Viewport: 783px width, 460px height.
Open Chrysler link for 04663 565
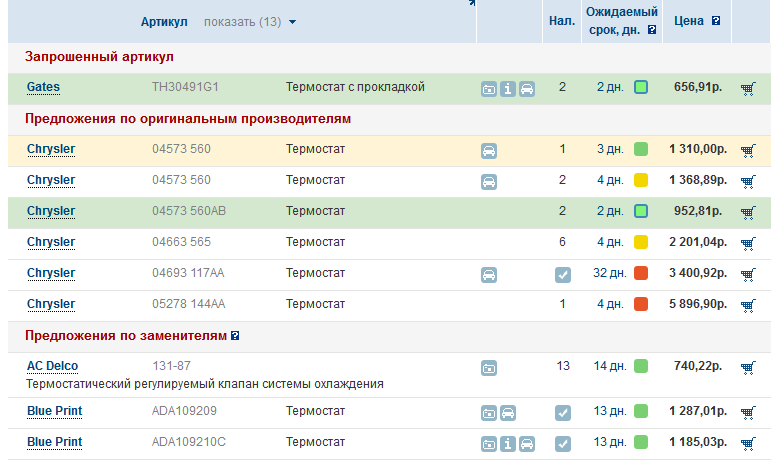pyautogui.click(x=51, y=242)
